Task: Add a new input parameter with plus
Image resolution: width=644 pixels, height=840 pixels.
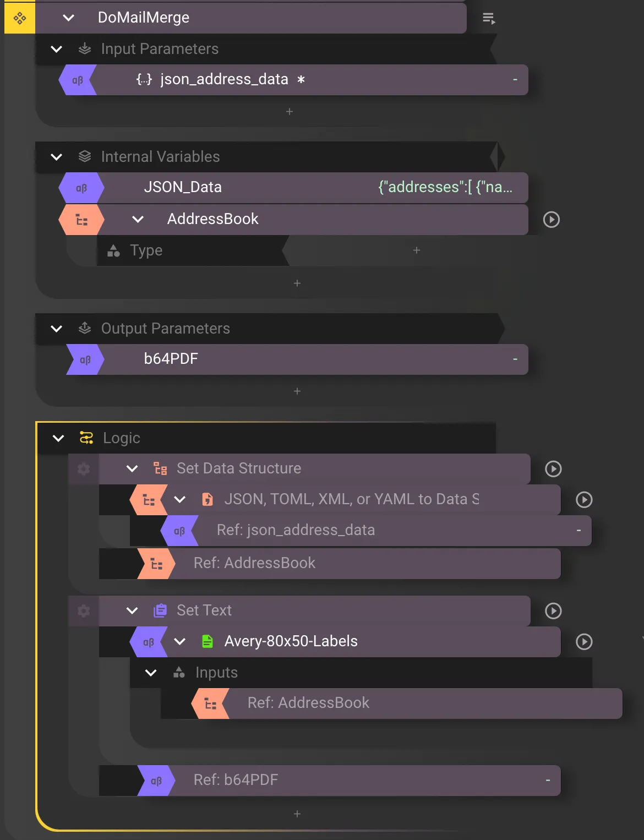Action: click(290, 112)
